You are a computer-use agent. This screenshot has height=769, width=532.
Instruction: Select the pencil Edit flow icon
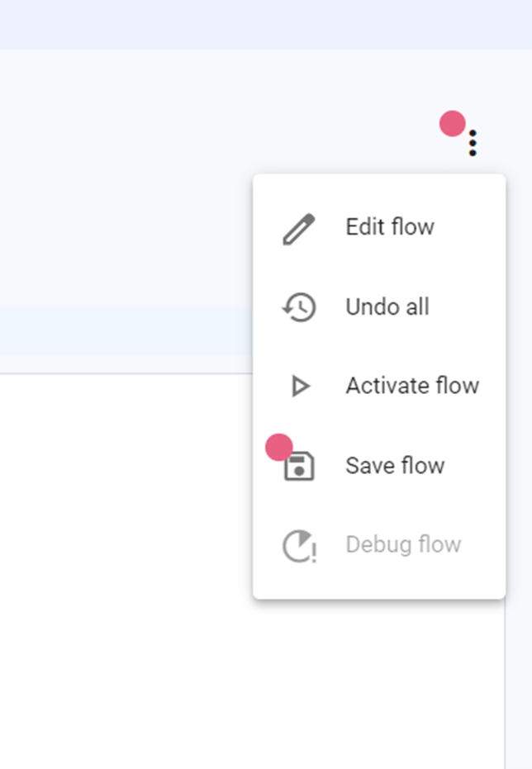pos(299,227)
